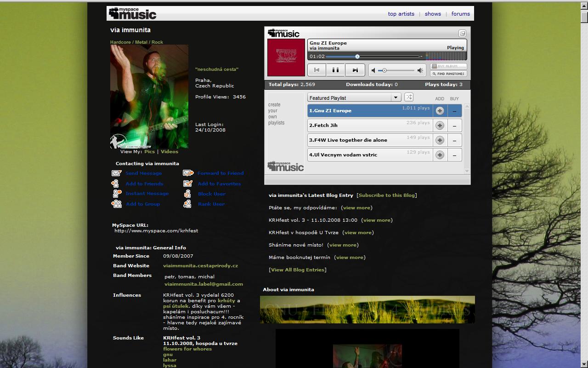This screenshot has height=368, width=588.
Task: Click buy button for Ul Vecnym track
Action: coord(454,155)
